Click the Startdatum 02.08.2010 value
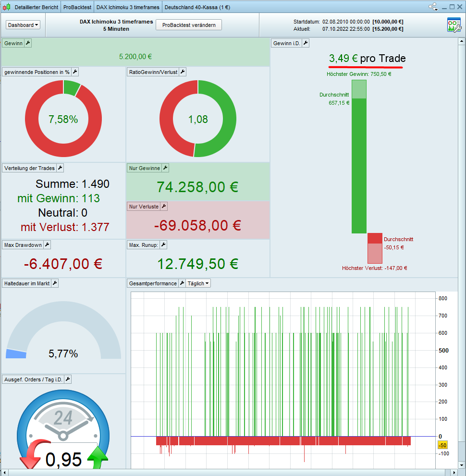466x476 pixels. pos(346,22)
